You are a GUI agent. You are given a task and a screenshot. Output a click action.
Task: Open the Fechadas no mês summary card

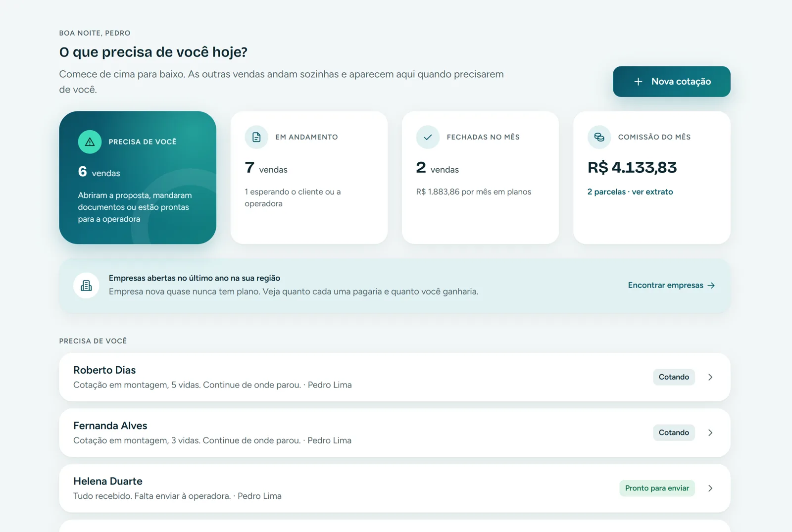point(480,178)
